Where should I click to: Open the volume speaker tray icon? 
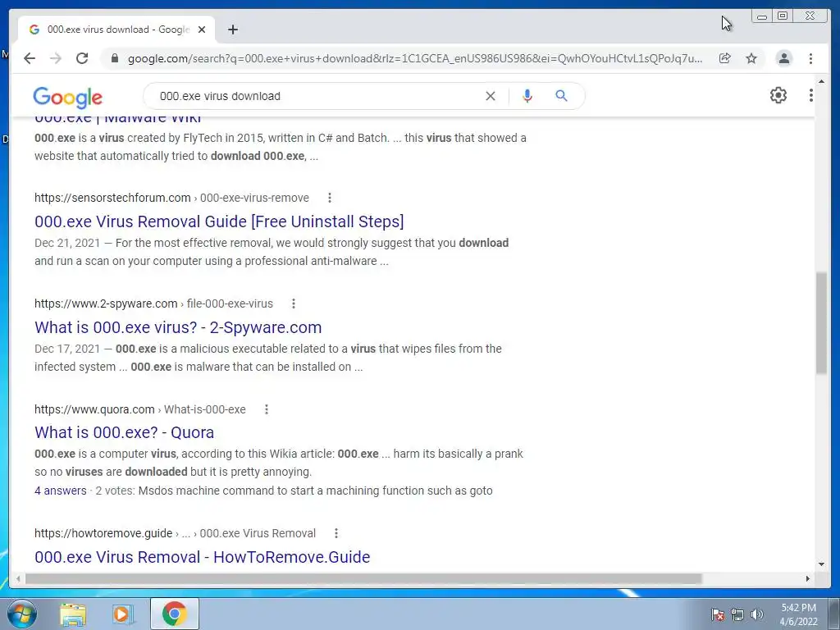(757, 614)
